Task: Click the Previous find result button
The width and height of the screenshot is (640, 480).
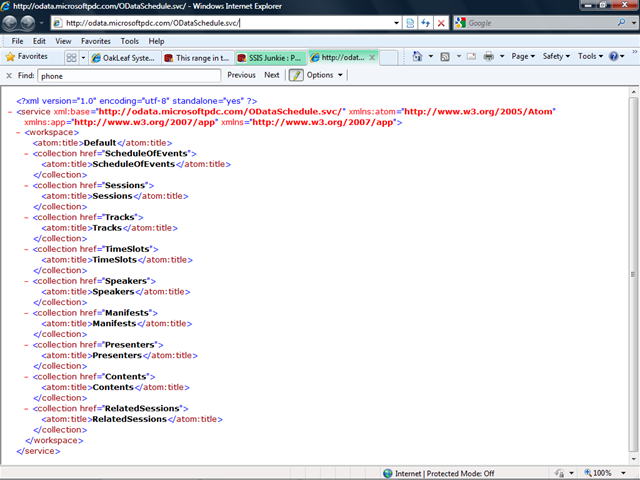Action: pos(241,75)
